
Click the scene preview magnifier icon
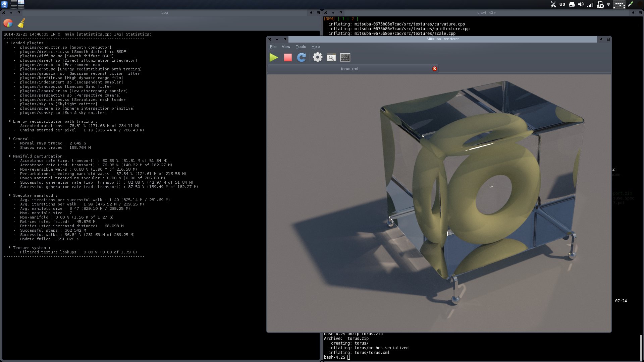(331, 57)
